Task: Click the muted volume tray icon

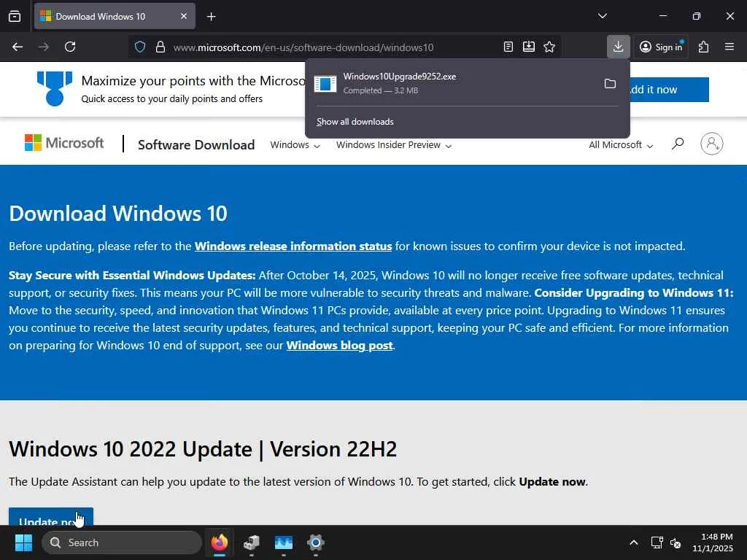Action: point(676,542)
